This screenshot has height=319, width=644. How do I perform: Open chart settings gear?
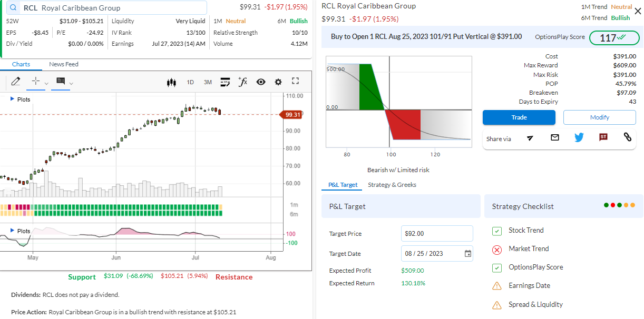pos(278,82)
